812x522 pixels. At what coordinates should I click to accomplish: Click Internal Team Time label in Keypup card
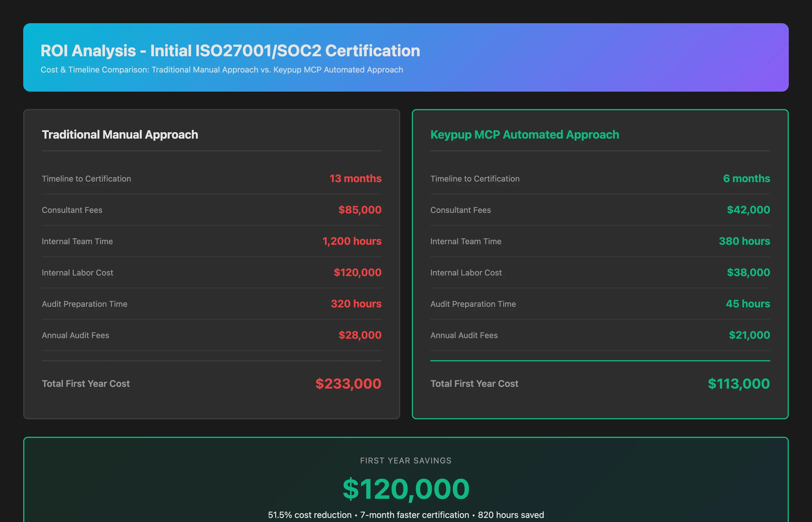pyautogui.click(x=466, y=241)
